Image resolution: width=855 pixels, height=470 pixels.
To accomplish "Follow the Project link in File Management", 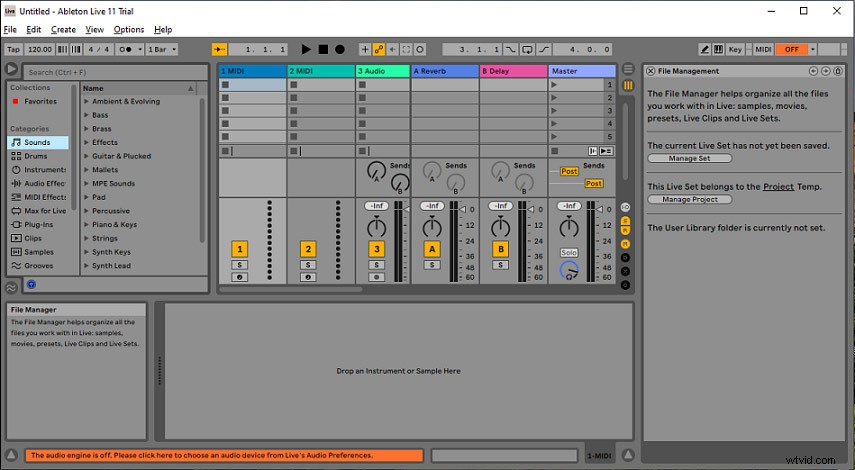I will tap(778, 186).
